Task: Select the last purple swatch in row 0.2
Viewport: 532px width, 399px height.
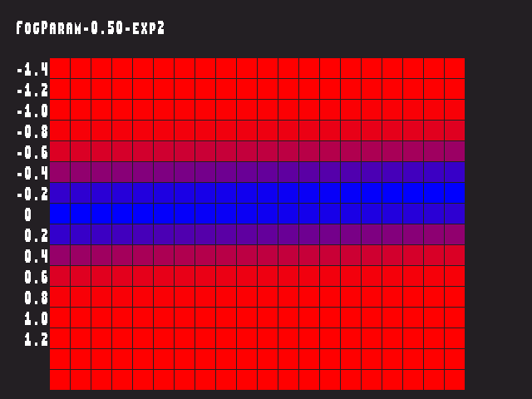Action: tap(455, 234)
